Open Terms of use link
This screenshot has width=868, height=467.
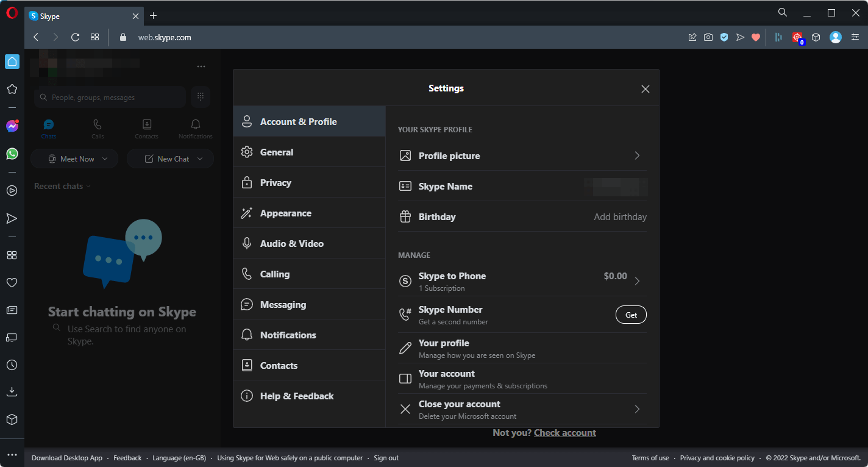tap(650, 458)
